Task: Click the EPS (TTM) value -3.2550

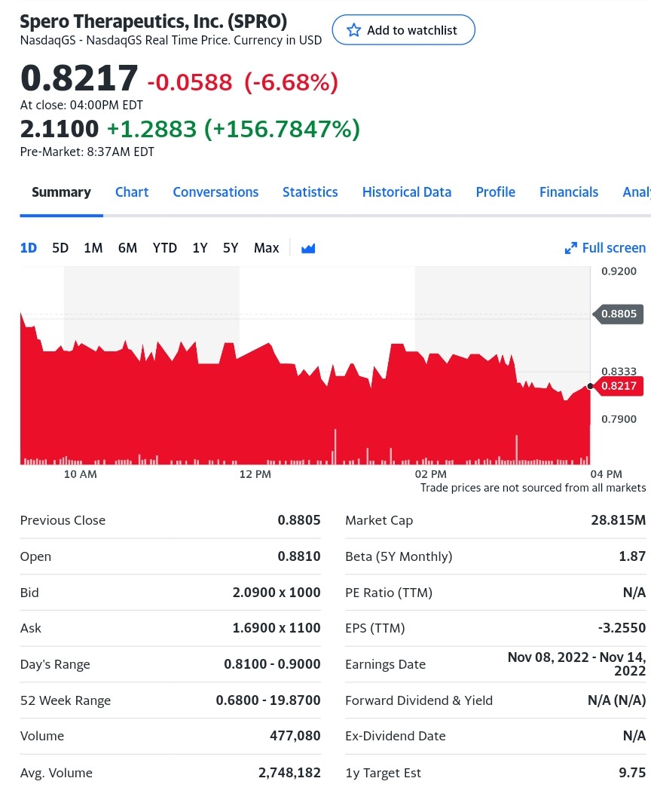Action: pos(622,627)
